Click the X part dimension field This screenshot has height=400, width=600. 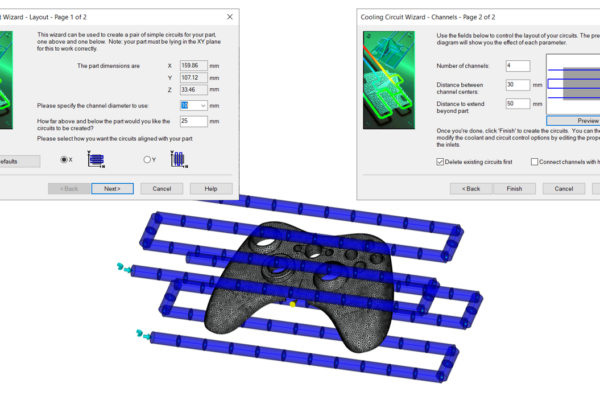click(x=194, y=65)
